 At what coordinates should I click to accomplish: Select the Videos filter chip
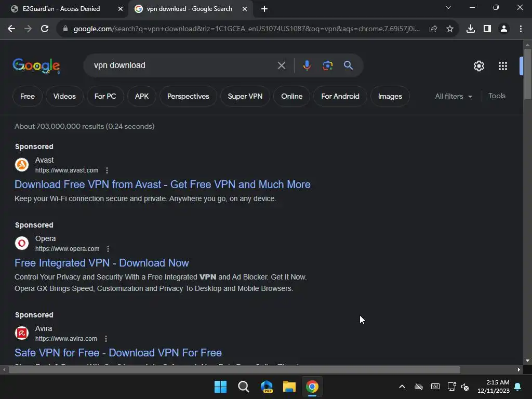[64, 96]
